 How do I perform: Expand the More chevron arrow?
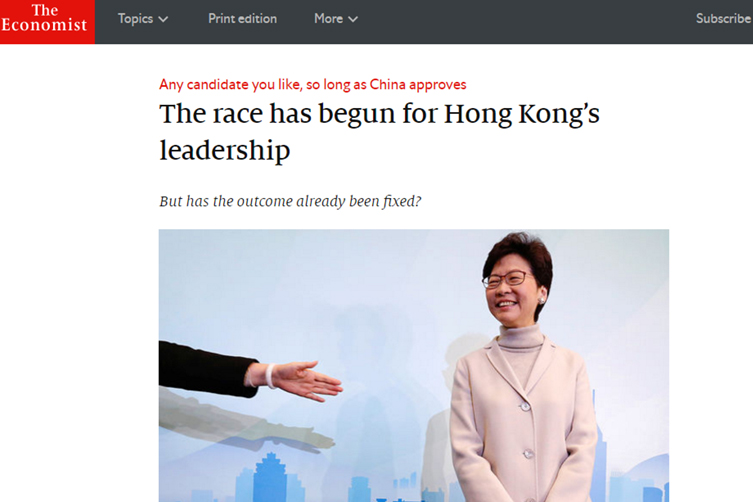[x=353, y=19]
